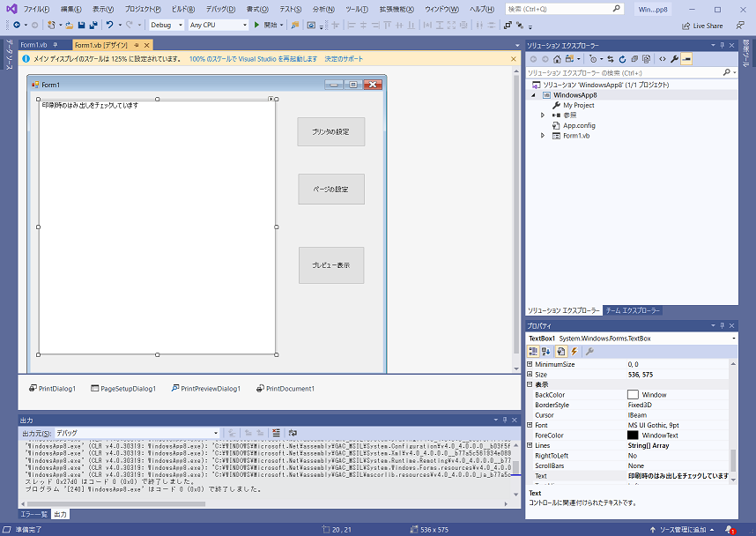Screen dimensions: 756x536
Task: Switch to the チーム エクスプローラー tab
Action: (x=633, y=310)
